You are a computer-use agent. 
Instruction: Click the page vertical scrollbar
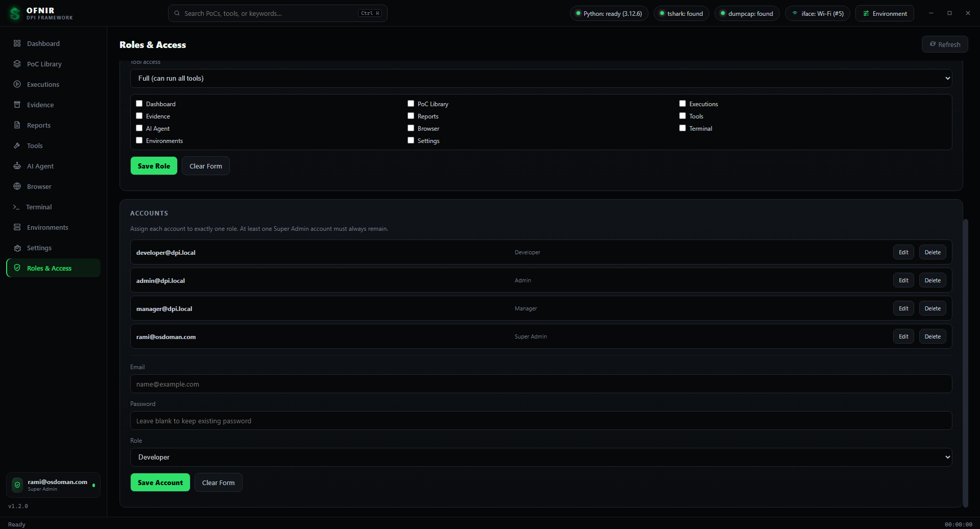point(965,363)
